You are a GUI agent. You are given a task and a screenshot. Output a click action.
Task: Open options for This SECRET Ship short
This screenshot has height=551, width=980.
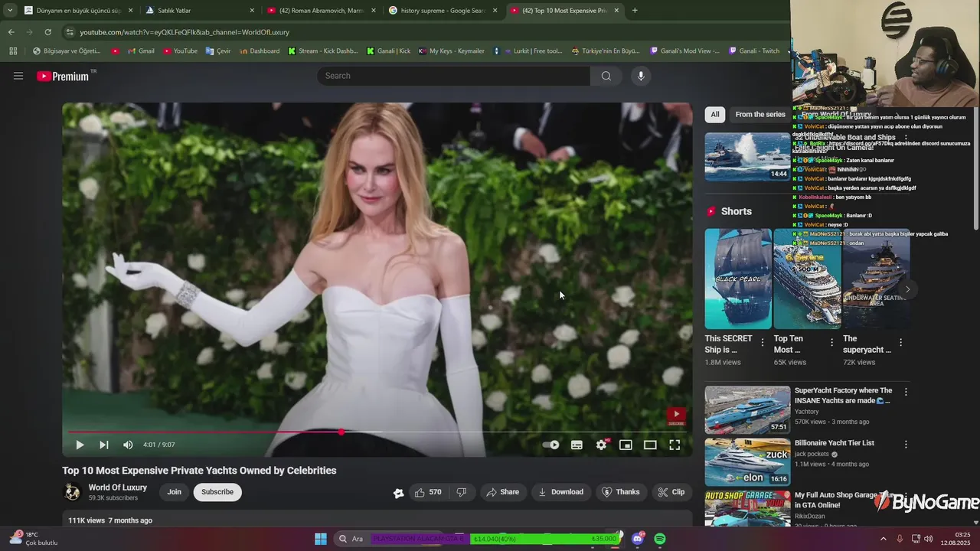[762, 343]
